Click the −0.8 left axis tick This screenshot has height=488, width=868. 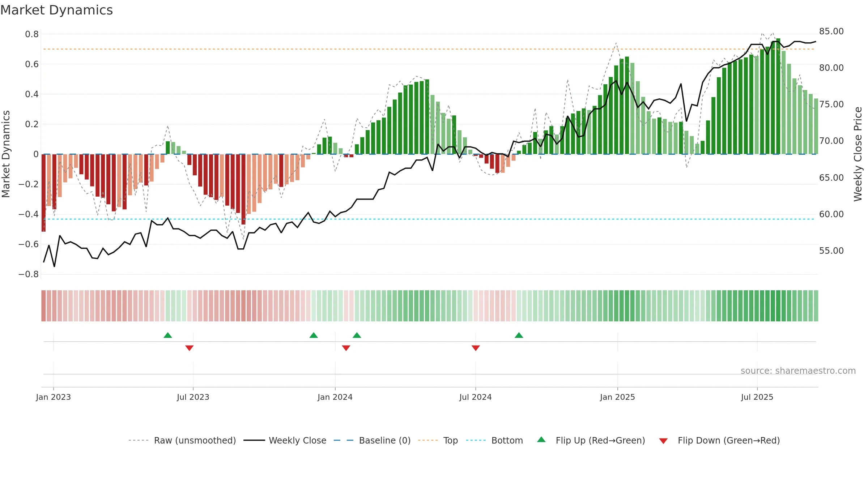click(29, 274)
